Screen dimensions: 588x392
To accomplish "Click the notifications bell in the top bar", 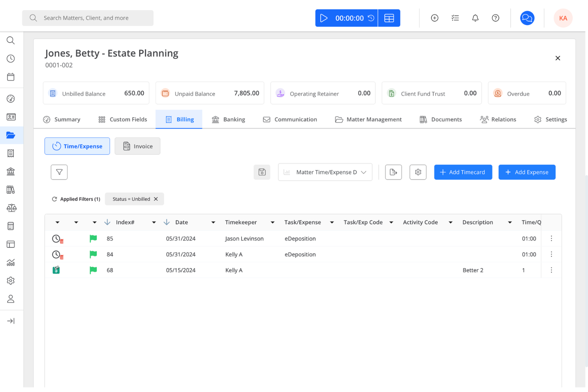I will (475, 18).
